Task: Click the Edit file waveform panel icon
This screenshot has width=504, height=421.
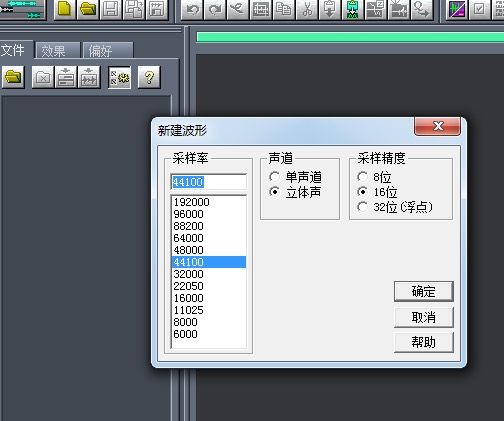Action: click(89, 77)
